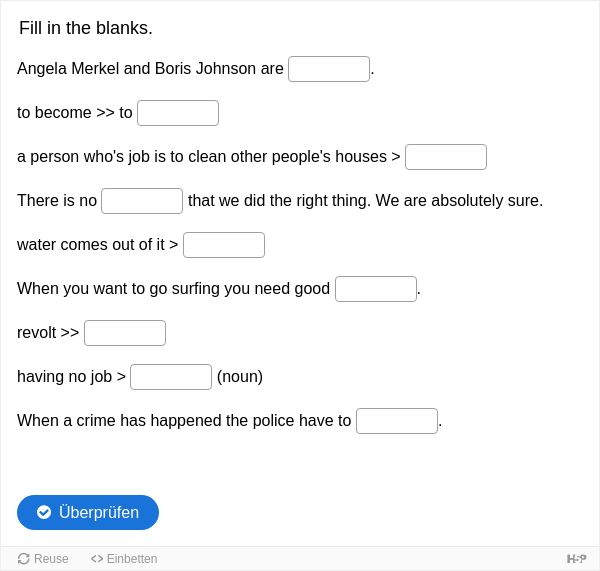
Task: Click the blank after 'having no job'
Action: click(171, 377)
